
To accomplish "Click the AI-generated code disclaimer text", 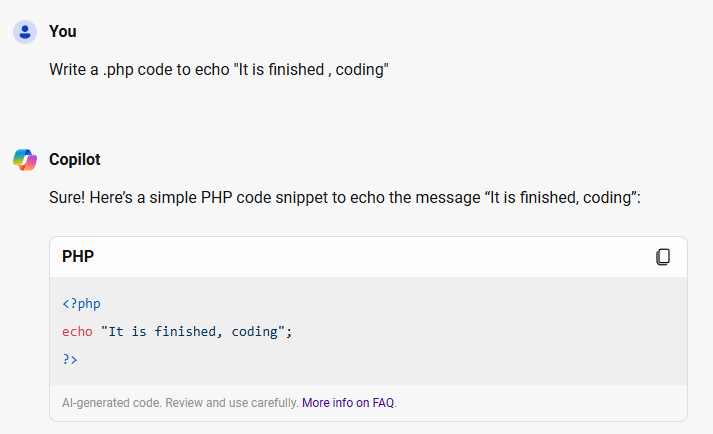I will coord(180,403).
